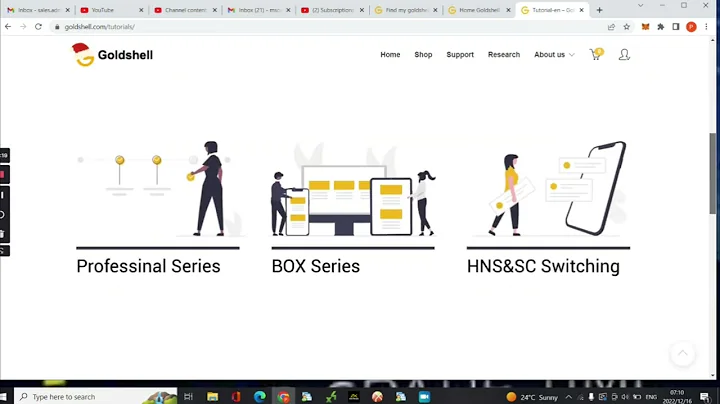The image size is (720, 404).
Task: Share this page via the address bar icon
Action: click(x=611, y=27)
